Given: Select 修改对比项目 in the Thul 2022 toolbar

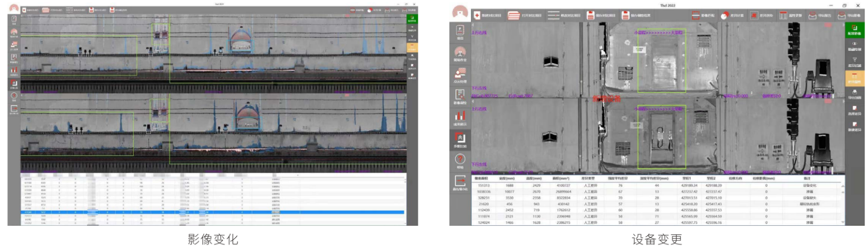Looking at the screenshot, I should (x=564, y=16).
